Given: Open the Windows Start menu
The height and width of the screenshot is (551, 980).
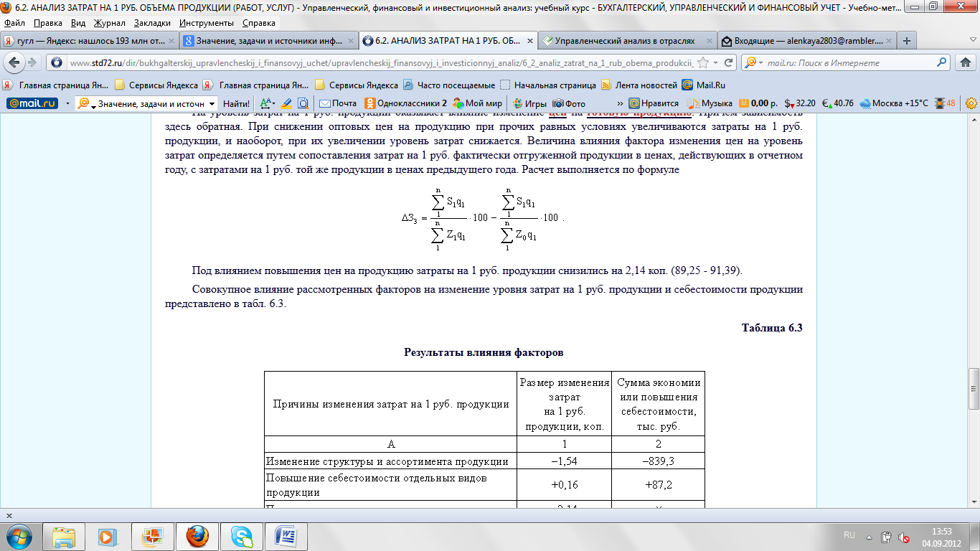Looking at the screenshot, I should point(19,536).
